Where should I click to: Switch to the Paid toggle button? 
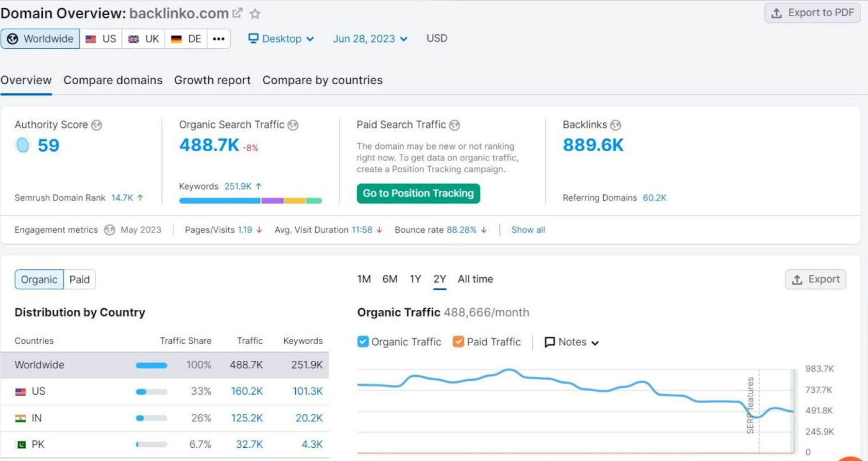point(80,279)
